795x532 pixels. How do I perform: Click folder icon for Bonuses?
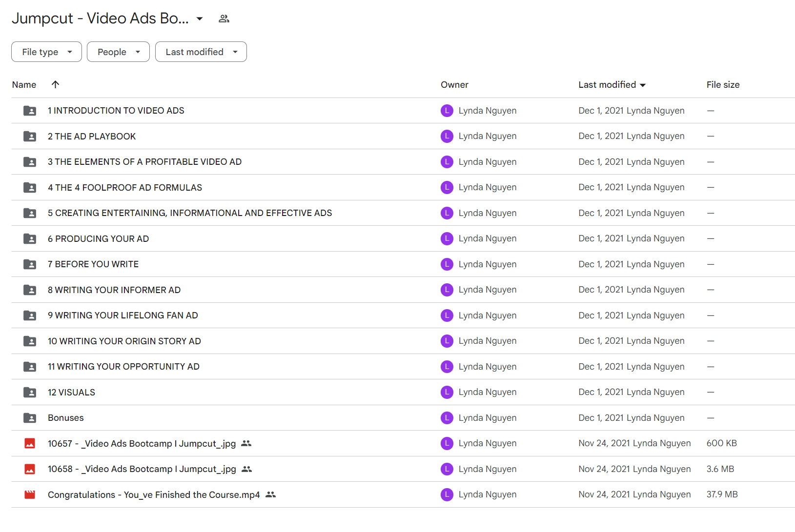point(30,418)
